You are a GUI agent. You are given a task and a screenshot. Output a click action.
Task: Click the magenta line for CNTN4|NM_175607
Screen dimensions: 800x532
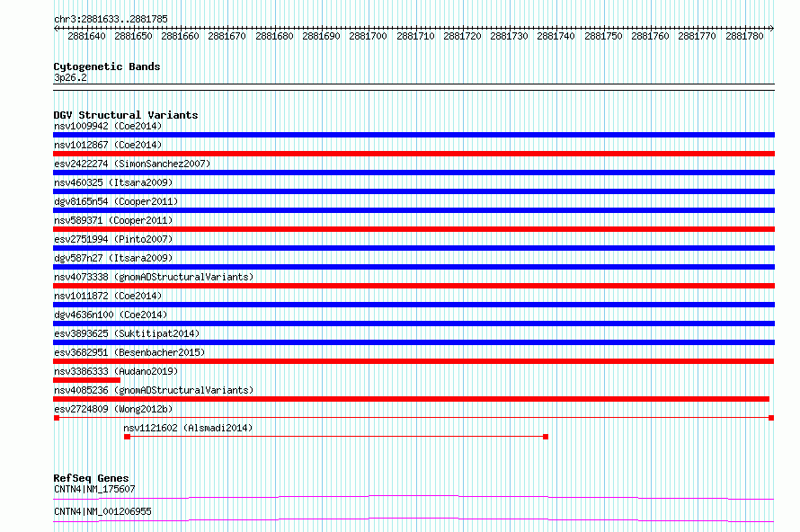(x=413, y=497)
